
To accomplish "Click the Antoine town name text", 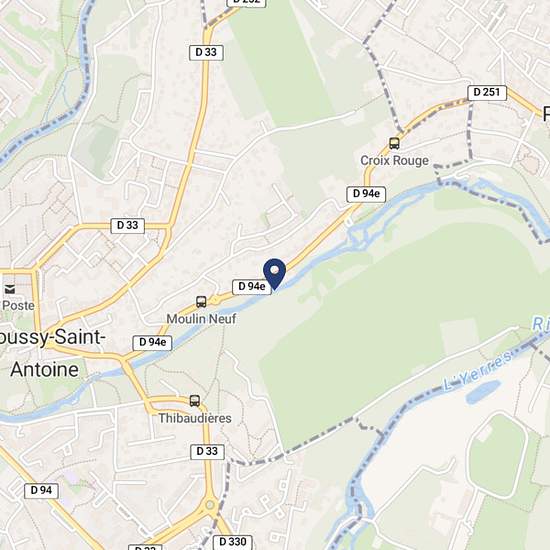I will 45,370.
